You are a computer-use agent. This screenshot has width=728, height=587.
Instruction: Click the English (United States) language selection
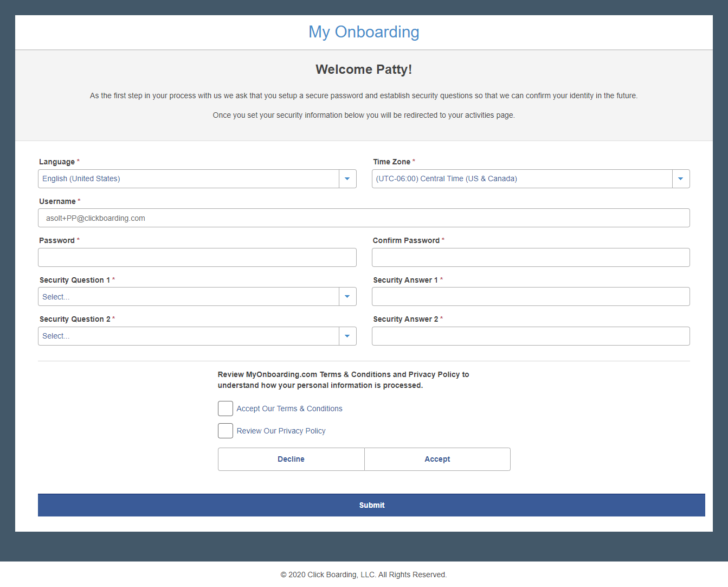pos(189,179)
